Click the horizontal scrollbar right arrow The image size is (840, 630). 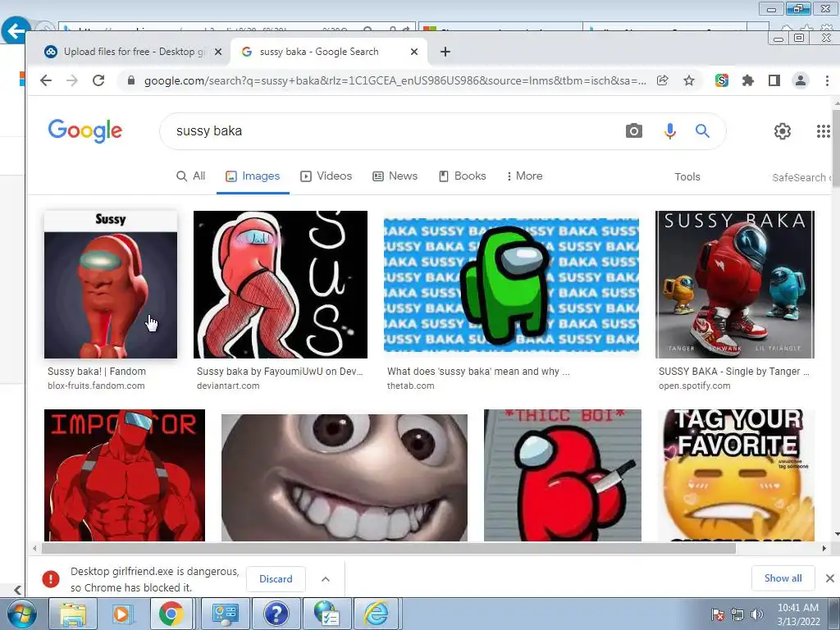pos(824,548)
